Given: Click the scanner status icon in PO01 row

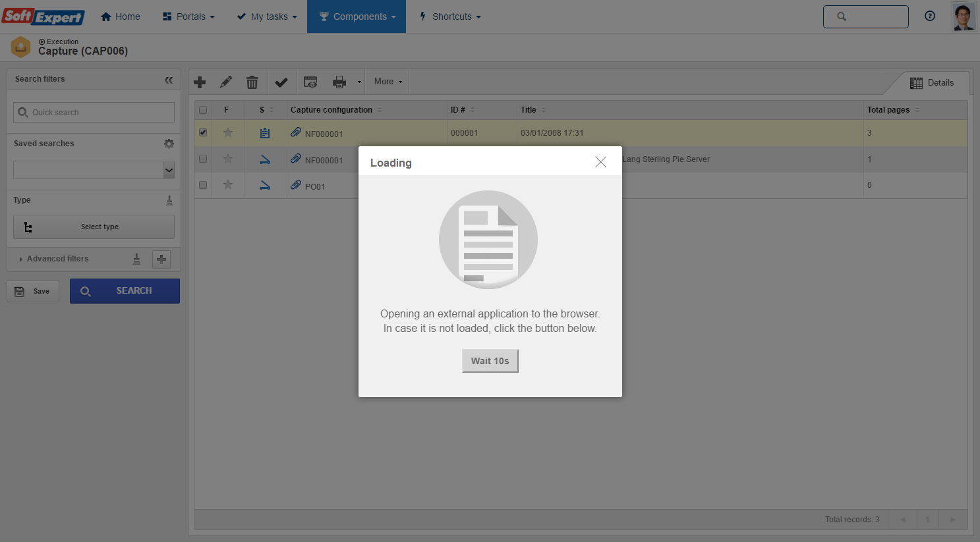Looking at the screenshot, I should [265, 185].
